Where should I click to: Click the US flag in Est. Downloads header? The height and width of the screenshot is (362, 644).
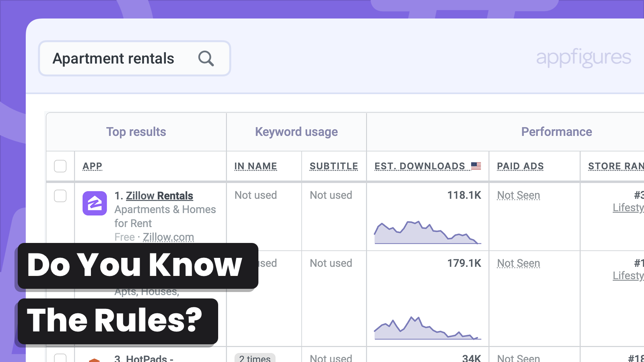click(476, 166)
